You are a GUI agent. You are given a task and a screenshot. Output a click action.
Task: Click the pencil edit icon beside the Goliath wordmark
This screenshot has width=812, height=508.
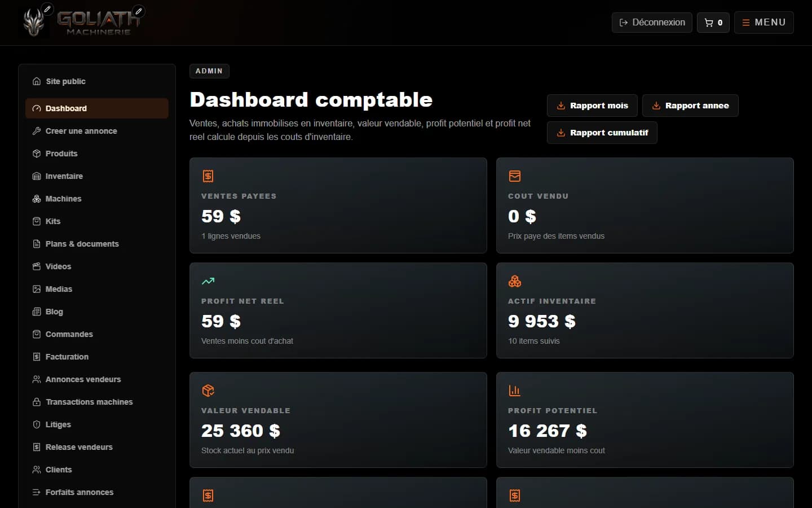tap(139, 11)
